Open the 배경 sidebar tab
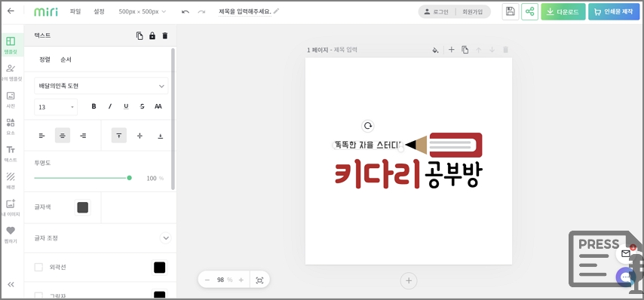644x300 pixels. pos(11,181)
